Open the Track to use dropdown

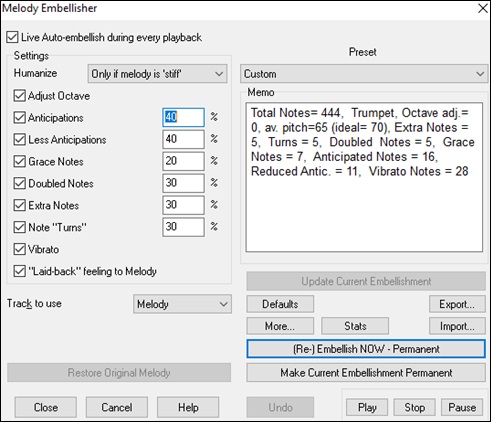(182, 304)
